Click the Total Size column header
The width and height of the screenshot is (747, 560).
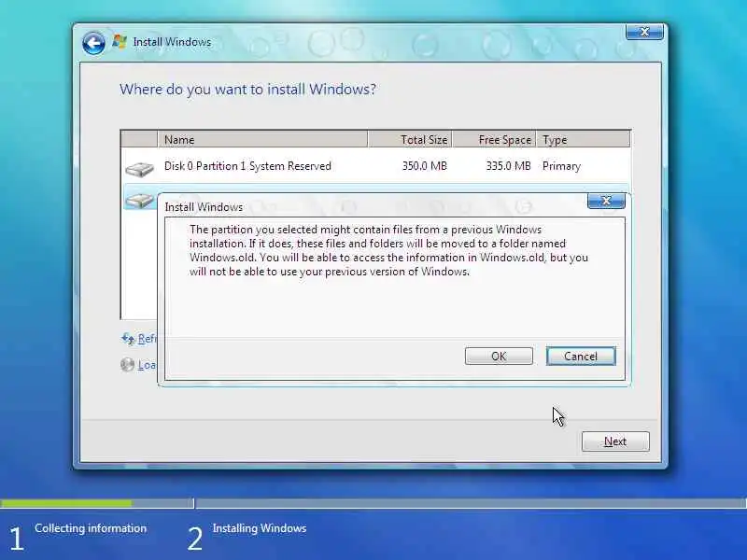(410, 139)
